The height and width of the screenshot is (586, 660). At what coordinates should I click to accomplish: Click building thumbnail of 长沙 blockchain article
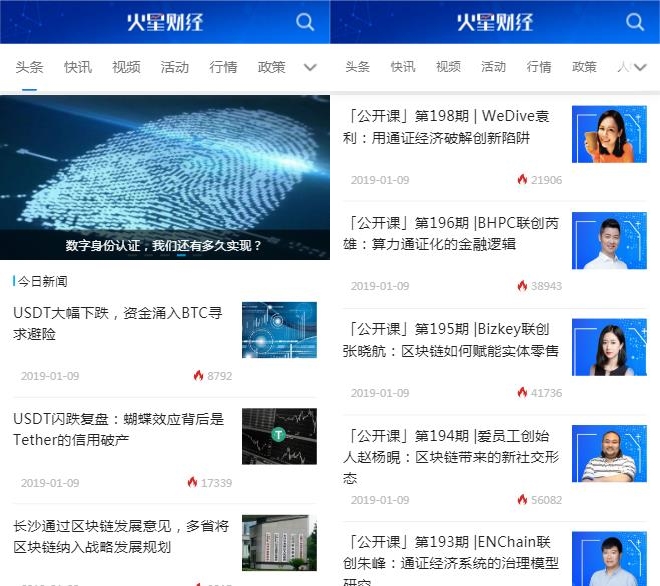(279, 543)
